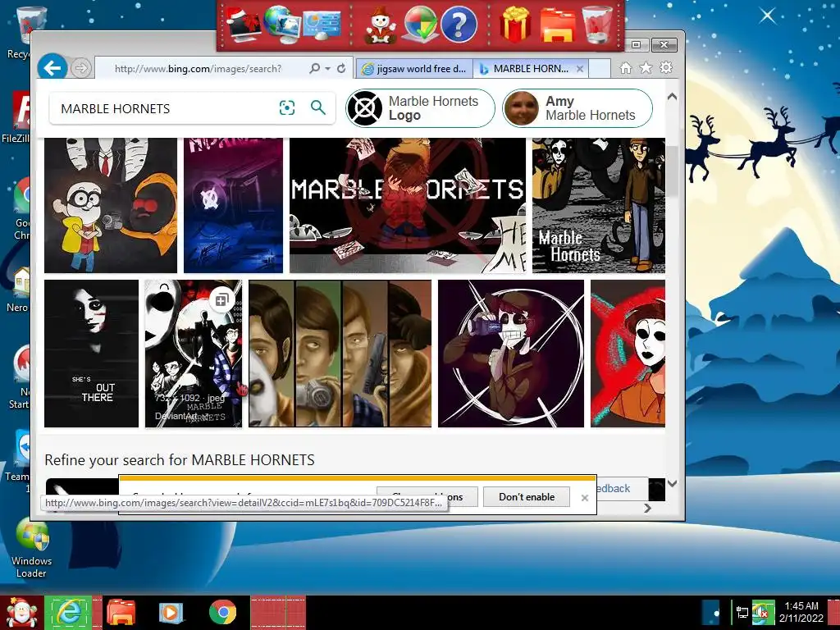Open the browser Tools gear icon
The image size is (840, 630).
click(x=666, y=67)
